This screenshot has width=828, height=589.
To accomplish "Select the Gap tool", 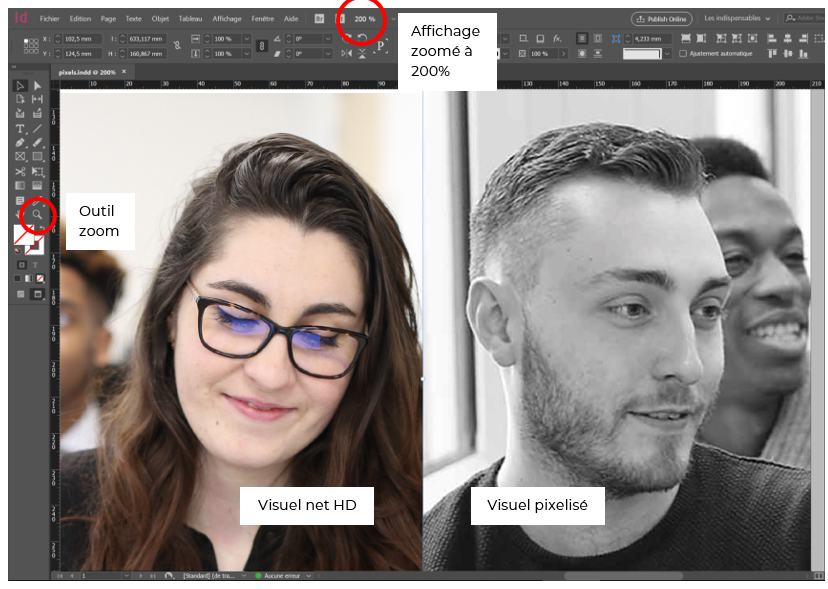I will pyautogui.click(x=37, y=99).
